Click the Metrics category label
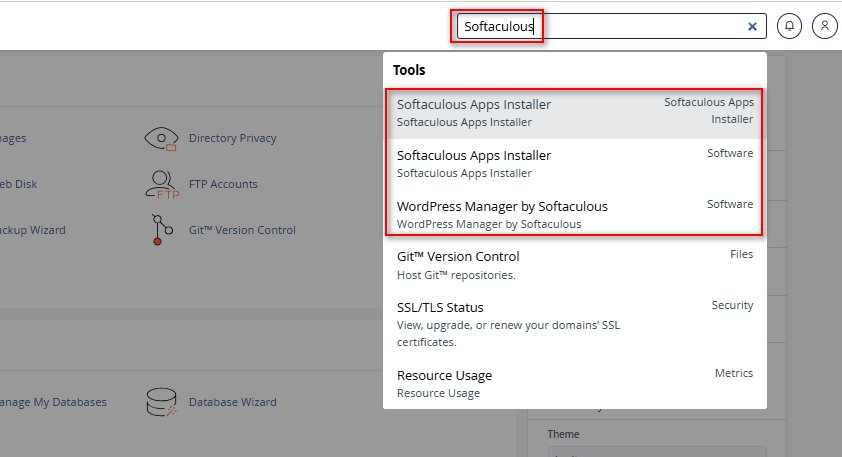The width and height of the screenshot is (842, 457). pos(734,373)
